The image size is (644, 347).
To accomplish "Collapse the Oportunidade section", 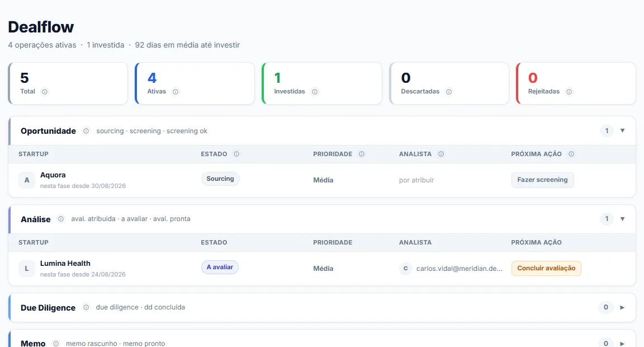I will click(x=622, y=131).
